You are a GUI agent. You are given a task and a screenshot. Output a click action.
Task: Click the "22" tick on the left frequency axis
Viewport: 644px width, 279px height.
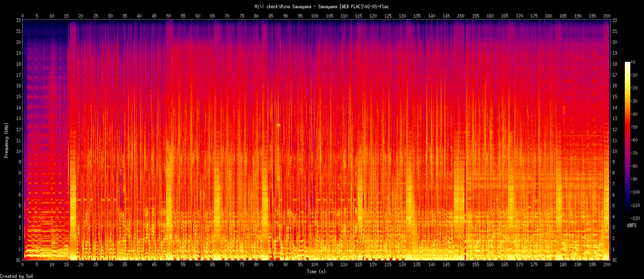pos(18,20)
